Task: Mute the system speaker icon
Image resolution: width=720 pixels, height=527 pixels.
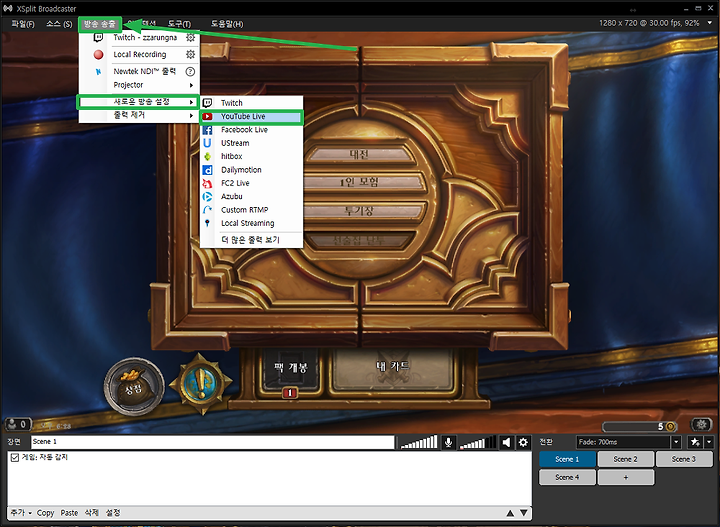Action: tap(506, 443)
